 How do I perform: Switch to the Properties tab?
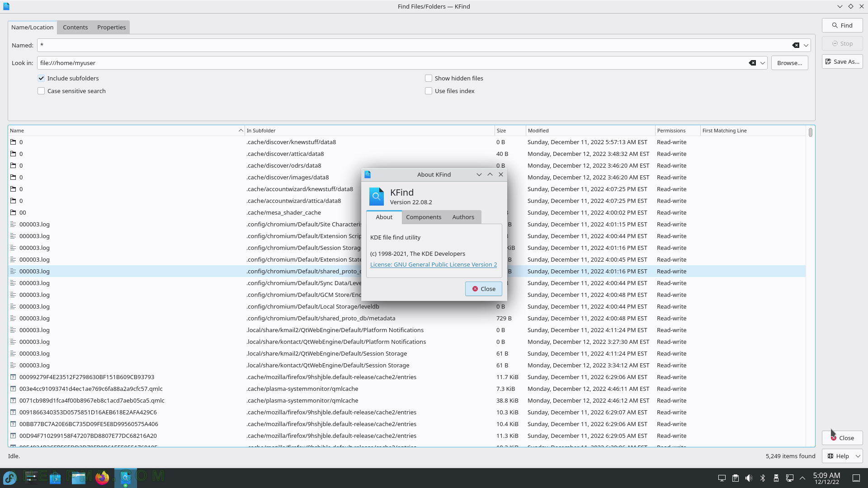tap(111, 27)
